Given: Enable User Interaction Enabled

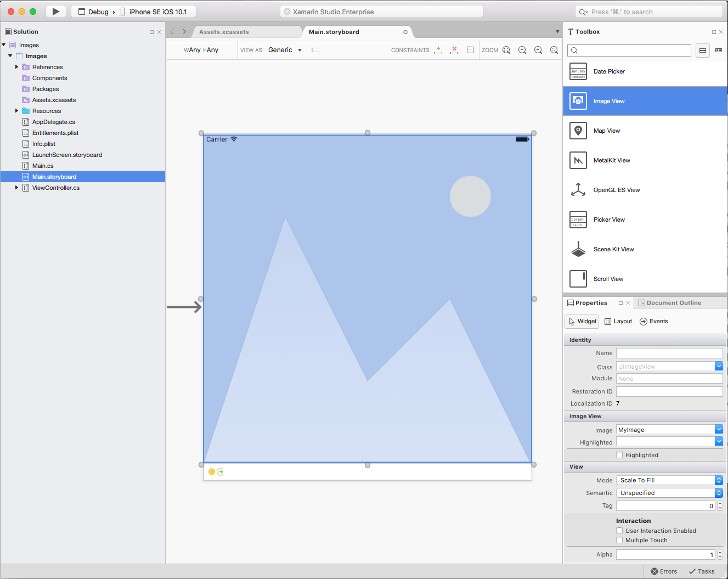Looking at the screenshot, I should tap(619, 531).
